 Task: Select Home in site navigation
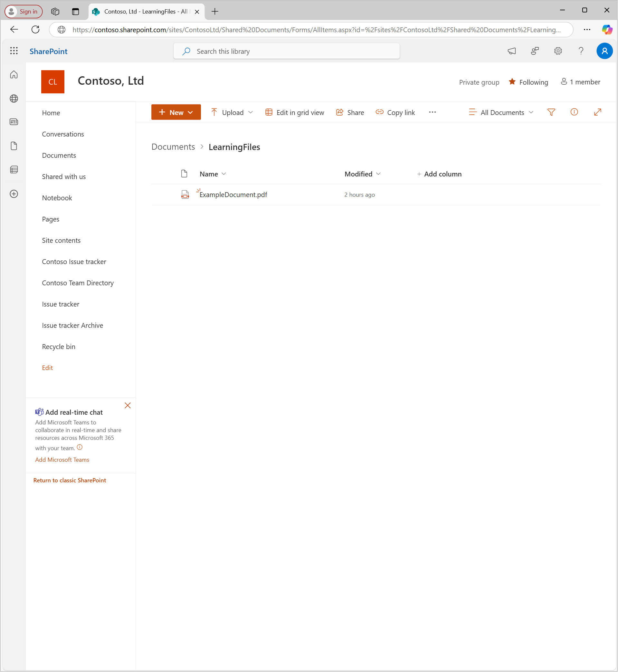click(51, 113)
